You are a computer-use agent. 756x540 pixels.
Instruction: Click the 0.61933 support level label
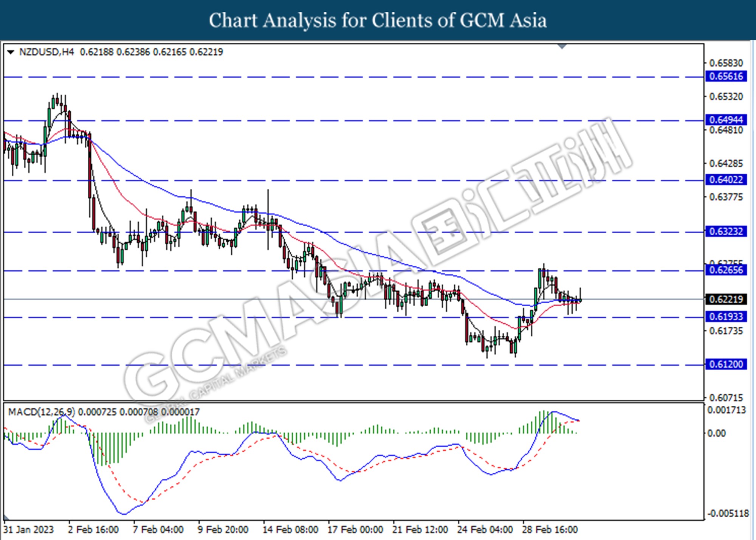click(726, 317)
